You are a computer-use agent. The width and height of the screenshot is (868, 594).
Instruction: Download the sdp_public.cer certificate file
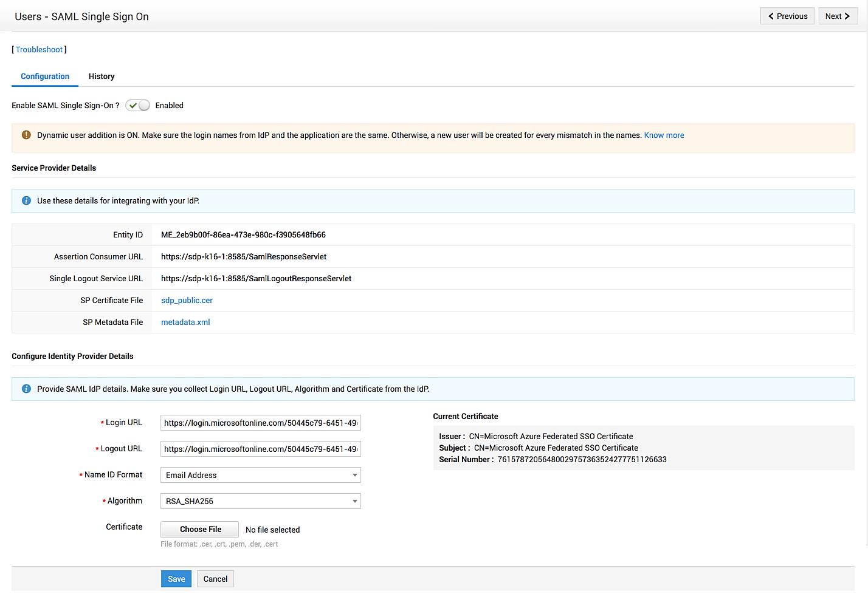[x=187, y=301]
